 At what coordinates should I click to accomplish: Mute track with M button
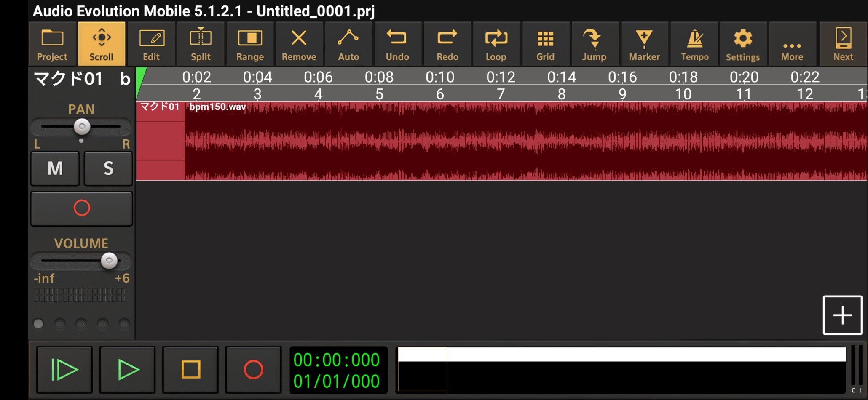(x=55, y=168)
